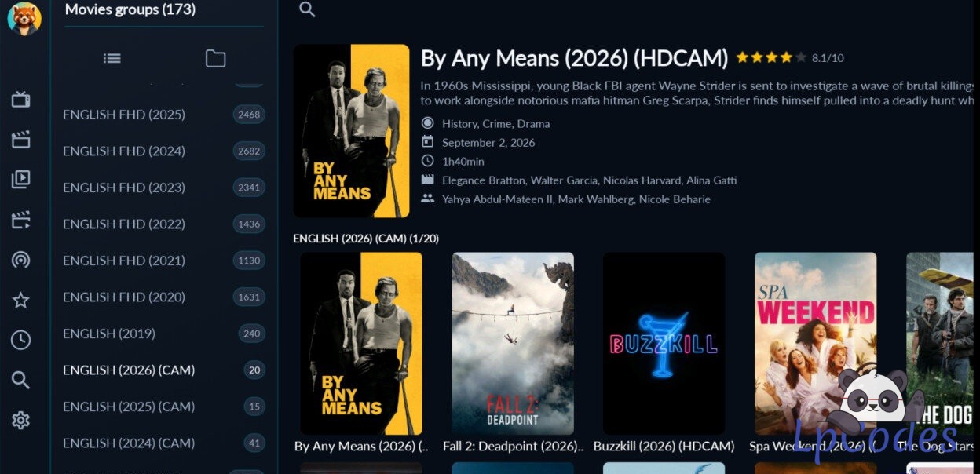Open the broadcast signal icon in sidebar
This screenshot has height=474, width=980.
21,261
